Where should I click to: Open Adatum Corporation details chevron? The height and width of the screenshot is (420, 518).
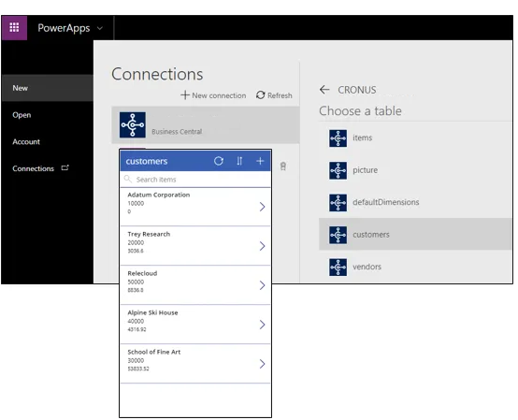[x=263, y=207]
